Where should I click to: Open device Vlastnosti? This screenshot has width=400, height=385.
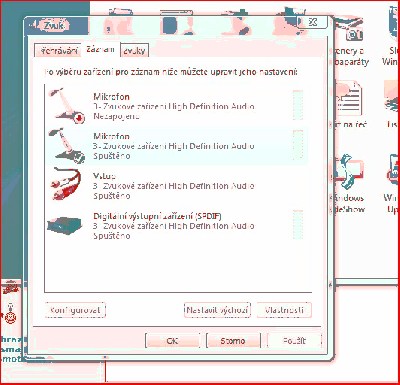pyautogui.click(x=284, y=310)
